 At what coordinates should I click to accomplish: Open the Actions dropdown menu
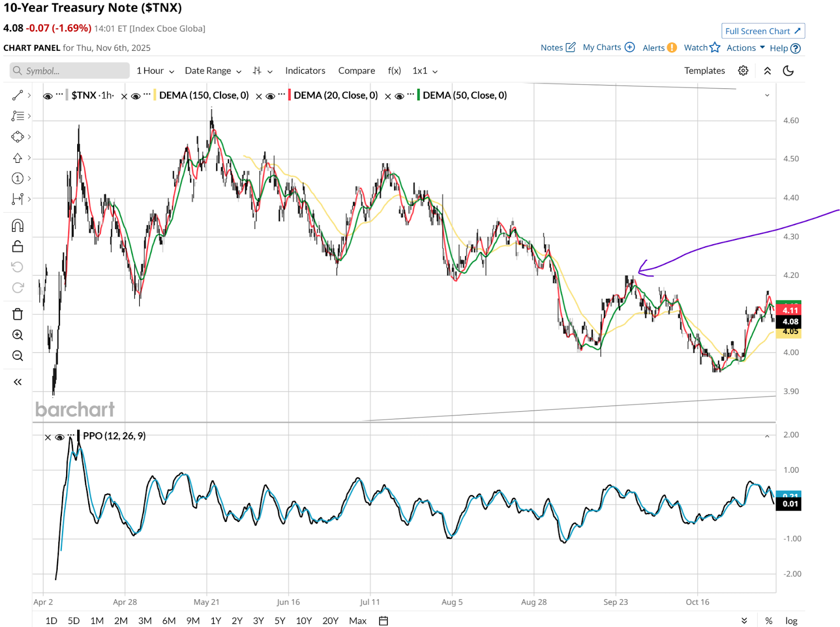tap(745, 48)
